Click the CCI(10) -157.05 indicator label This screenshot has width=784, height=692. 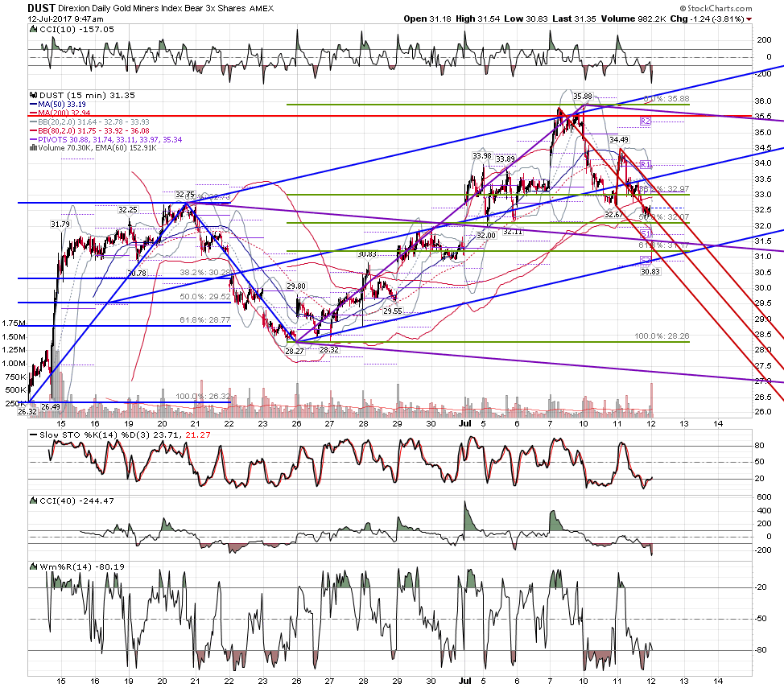pos(76,30)
